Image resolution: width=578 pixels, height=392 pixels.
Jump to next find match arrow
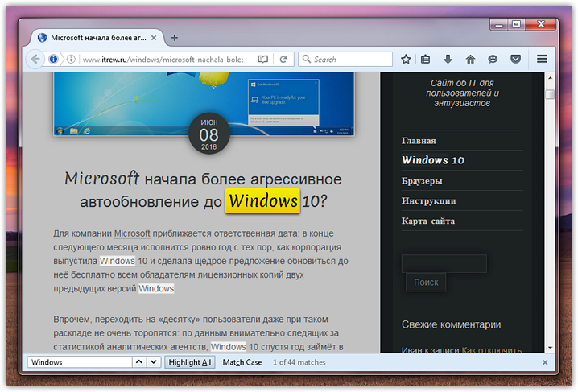[x=154, y=362]
